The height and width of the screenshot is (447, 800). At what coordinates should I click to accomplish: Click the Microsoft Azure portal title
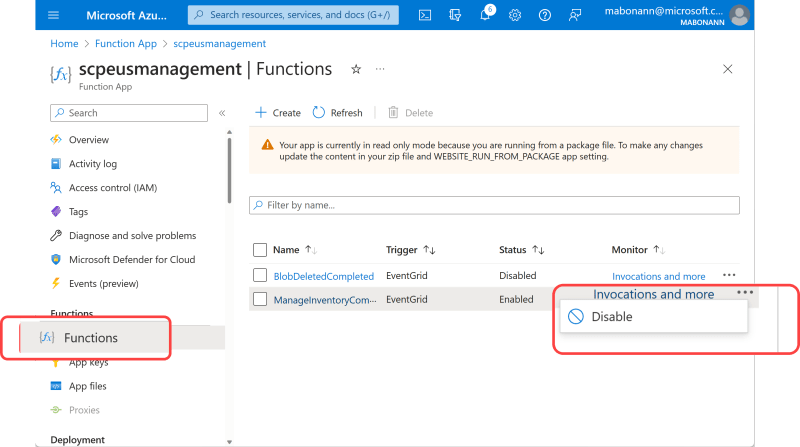coord(126,15)
